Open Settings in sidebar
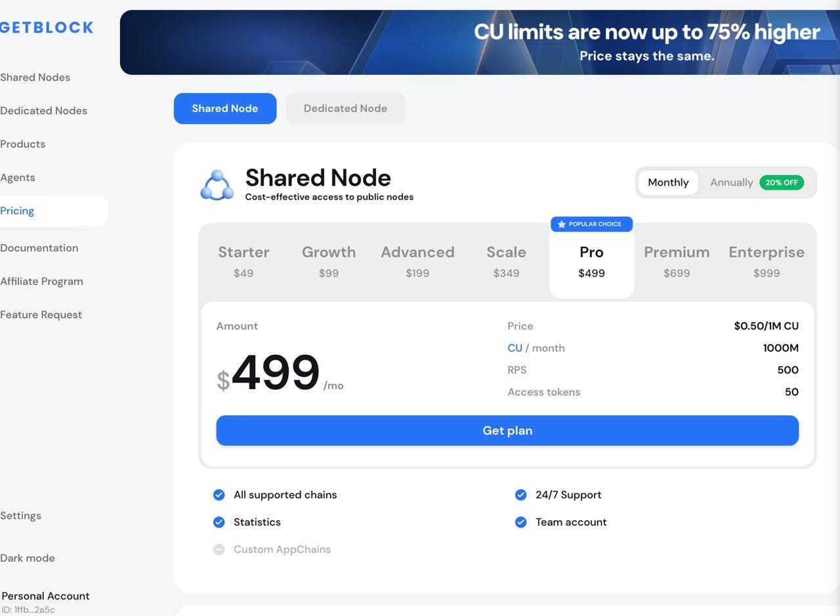 pyautogui.click(x=20, y=516)
